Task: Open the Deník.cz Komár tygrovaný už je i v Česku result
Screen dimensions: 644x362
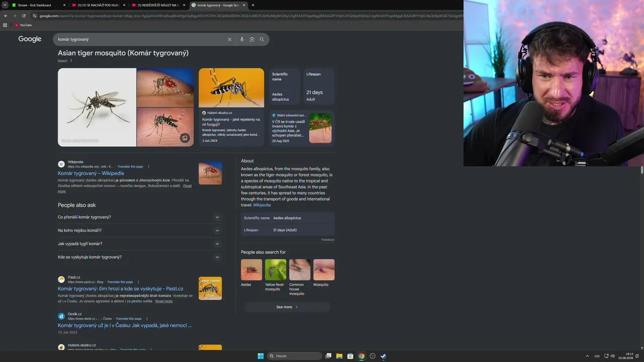Action: pos(125,325)
